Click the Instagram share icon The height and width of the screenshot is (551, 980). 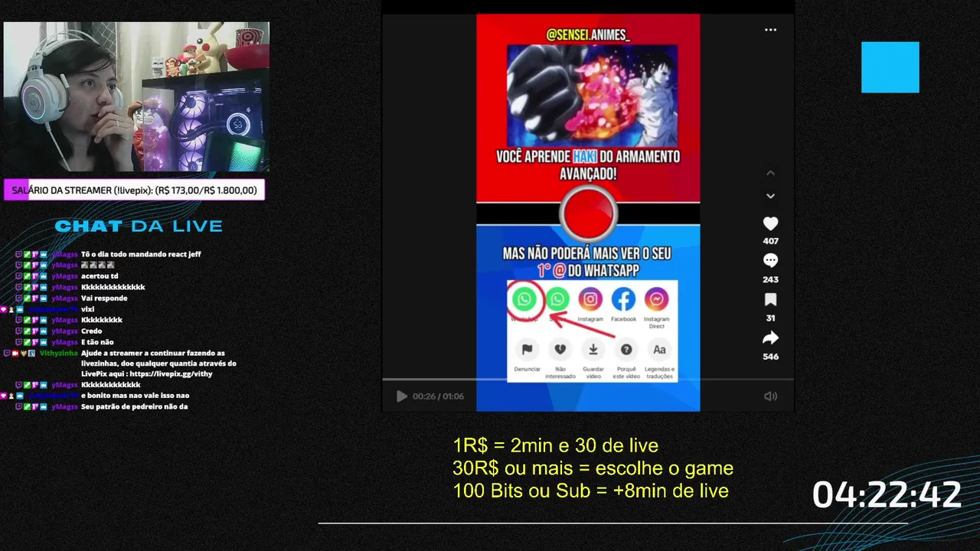pyautogui.click(x=590, y=299)
